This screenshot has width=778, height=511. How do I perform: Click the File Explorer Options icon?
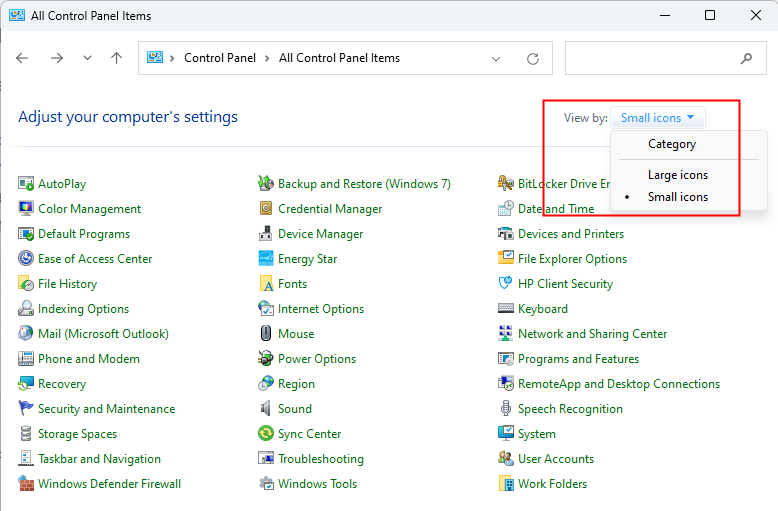point(506,258)
